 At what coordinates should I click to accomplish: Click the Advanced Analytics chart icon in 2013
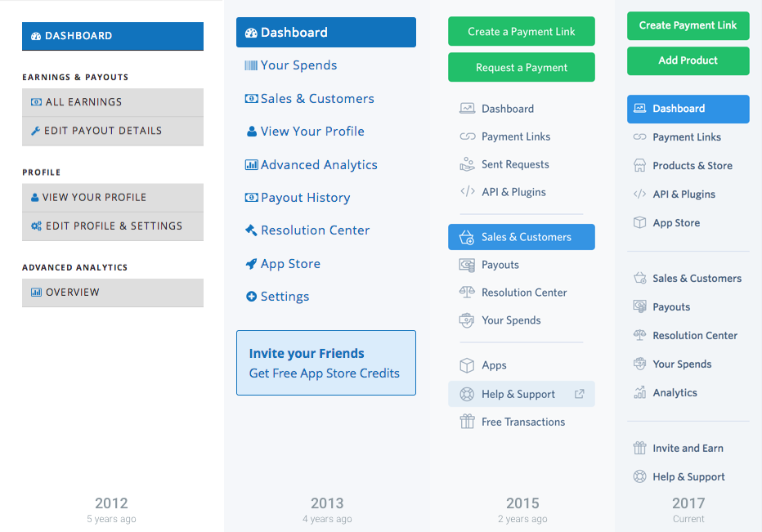pos(250,164)
